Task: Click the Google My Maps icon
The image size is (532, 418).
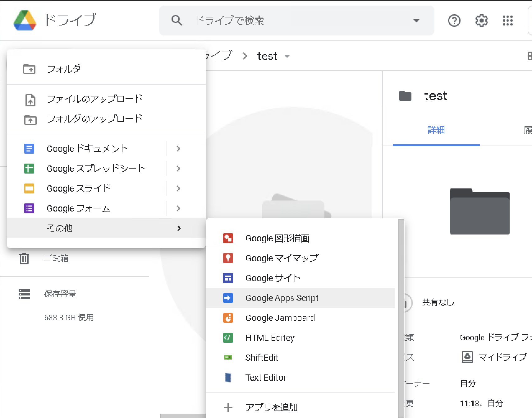Action: 228,258
